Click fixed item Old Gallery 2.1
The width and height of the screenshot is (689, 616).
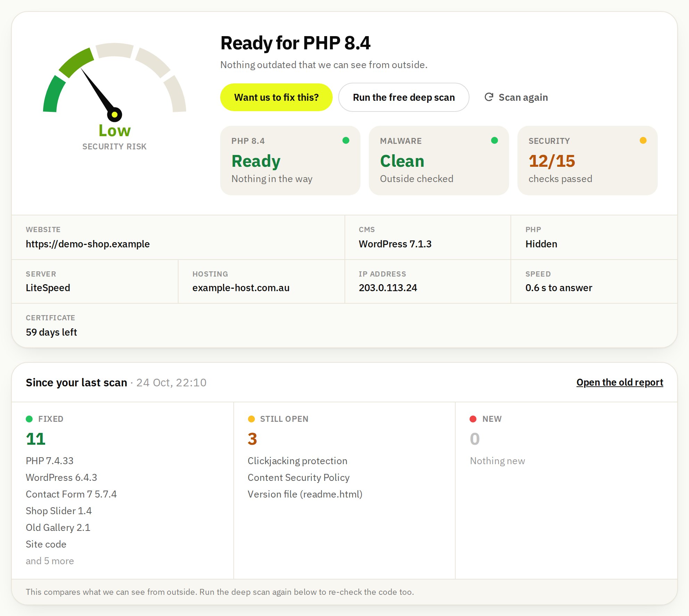pyautogui.click(x=58, y=527)
